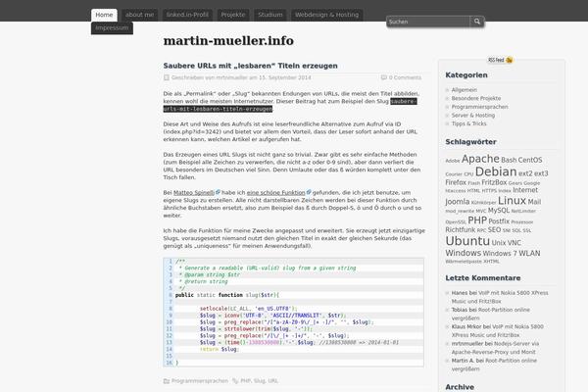This screenshot has width=588, height=392.
Task: Select the Apache tag
Action: (x=480, y=159)
